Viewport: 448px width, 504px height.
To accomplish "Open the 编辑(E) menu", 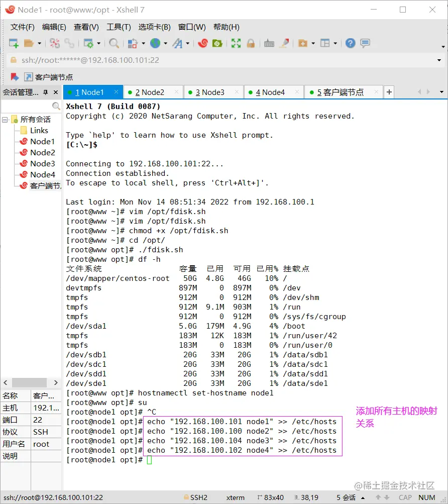I will (x=54, y=27).
